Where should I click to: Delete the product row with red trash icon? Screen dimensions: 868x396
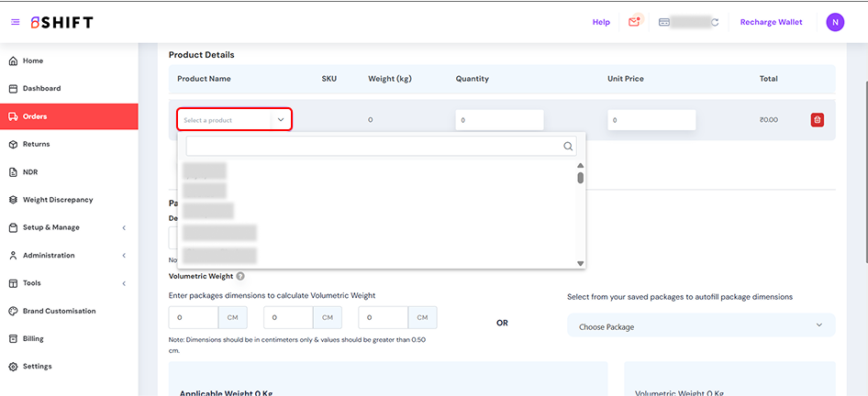pyautogui.click(x=817, y=120)
